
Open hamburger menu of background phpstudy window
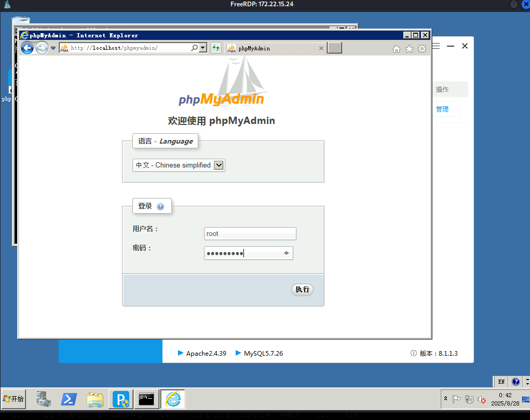(436, 46)
